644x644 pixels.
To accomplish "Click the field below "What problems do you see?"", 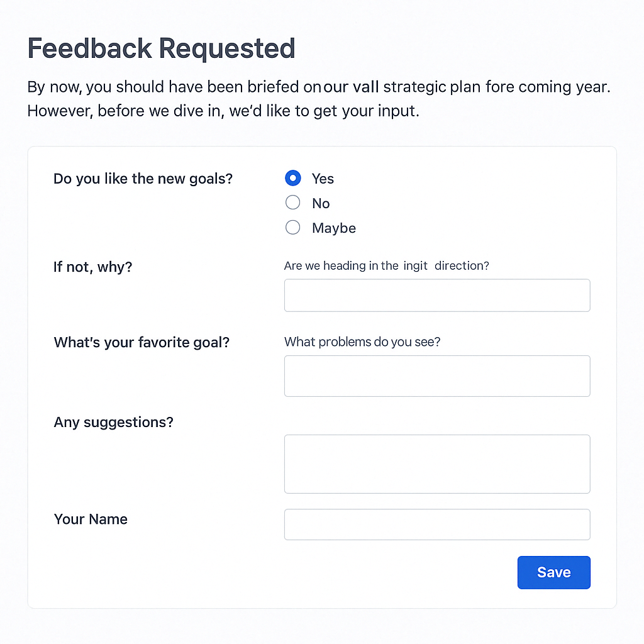I will (x=436, y=375).
